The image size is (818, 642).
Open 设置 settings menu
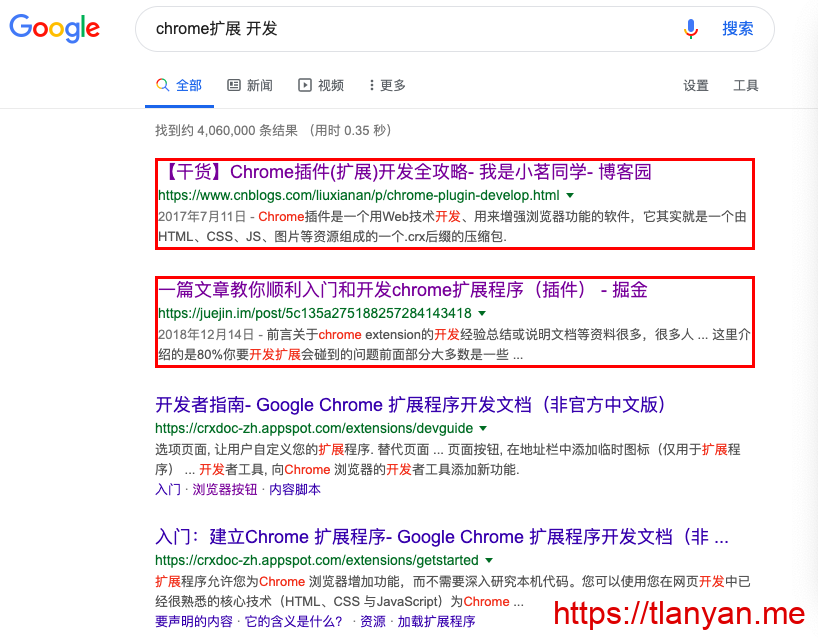[696, 86]
